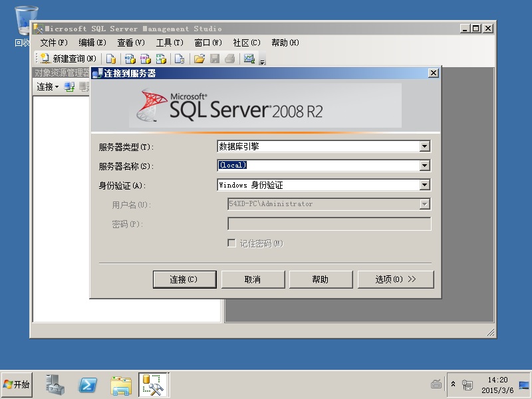Click the Connect Object Explorer icon

69,87
